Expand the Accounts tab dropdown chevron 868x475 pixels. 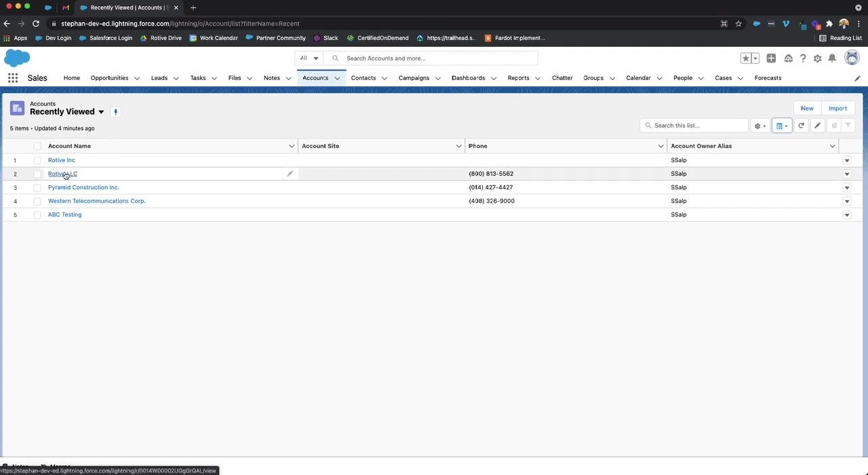(x=337, y=78)
